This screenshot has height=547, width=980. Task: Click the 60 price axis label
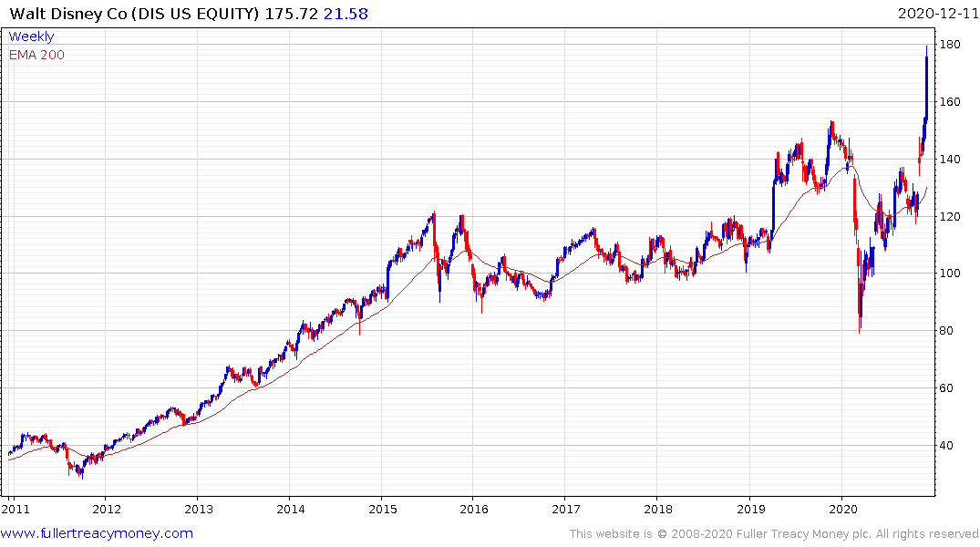(947, 388)
